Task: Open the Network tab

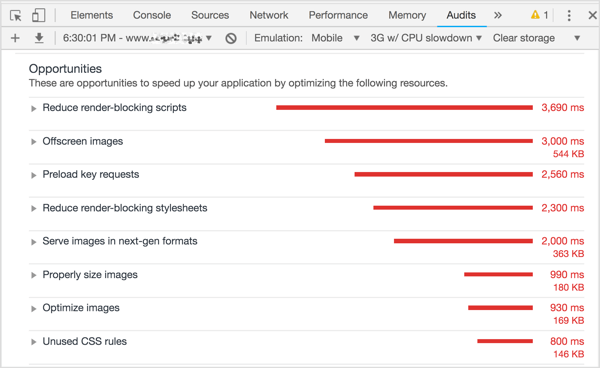Action: click(x=269, y=15)
